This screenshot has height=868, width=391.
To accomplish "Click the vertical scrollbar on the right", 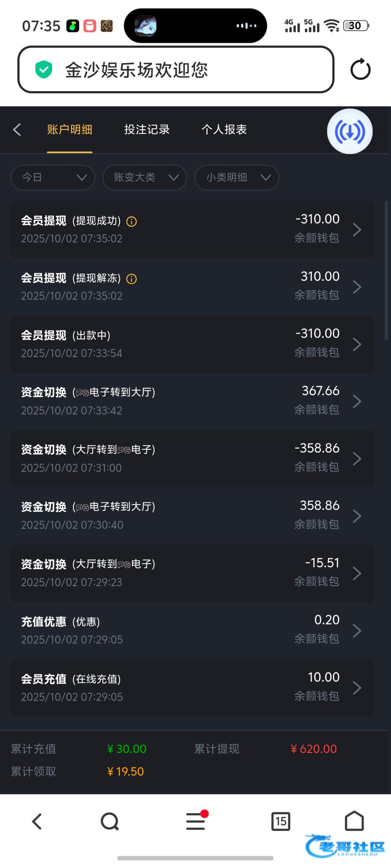I will tap(386, 271).
